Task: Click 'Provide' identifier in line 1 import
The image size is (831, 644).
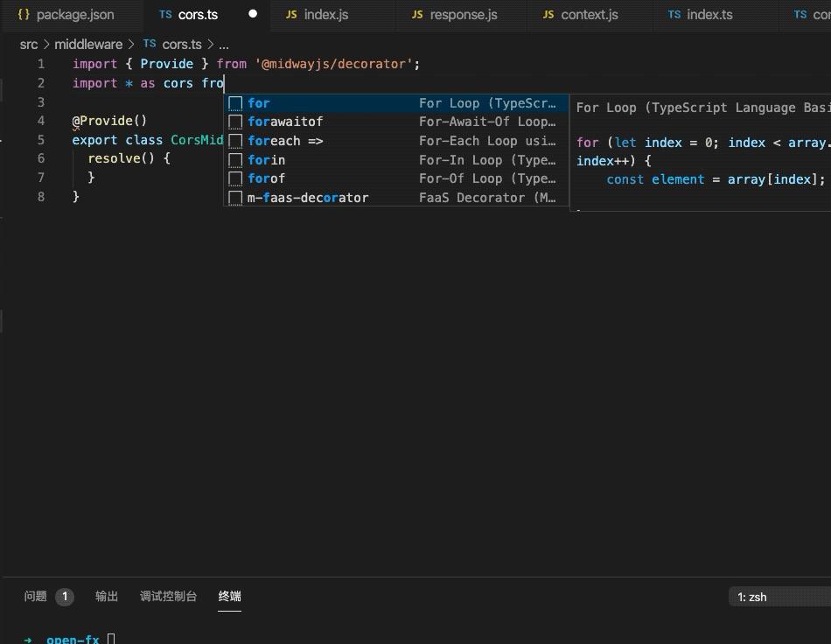Action: pos(166,64)
